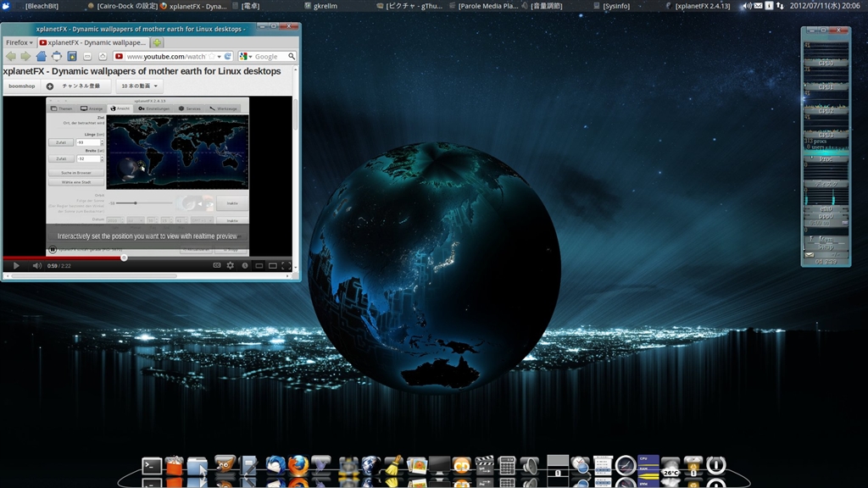Open BleachBit broom icon in dock
This screenshot has width=868, height=488.
[393, 465]
